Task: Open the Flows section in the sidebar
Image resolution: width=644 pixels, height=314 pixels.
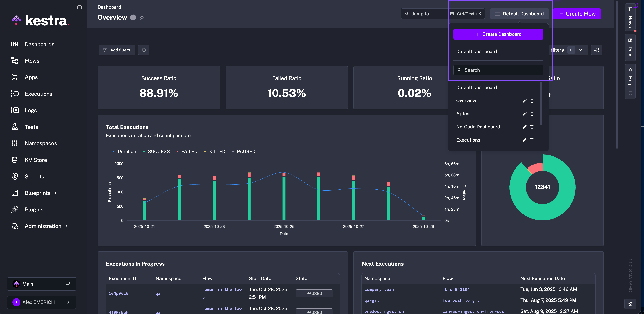Action: click(32, 61)
